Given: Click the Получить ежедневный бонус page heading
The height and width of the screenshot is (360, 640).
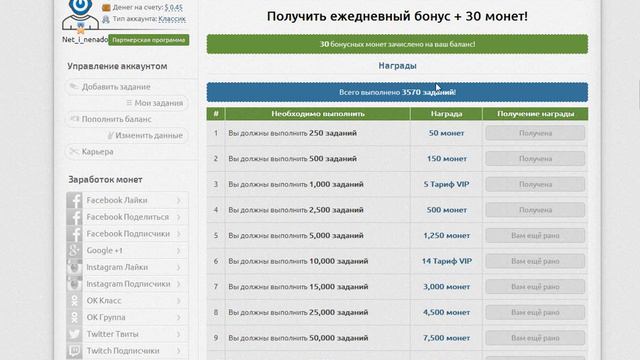Looking at the screenshot, I should click(x=397, y=16).
